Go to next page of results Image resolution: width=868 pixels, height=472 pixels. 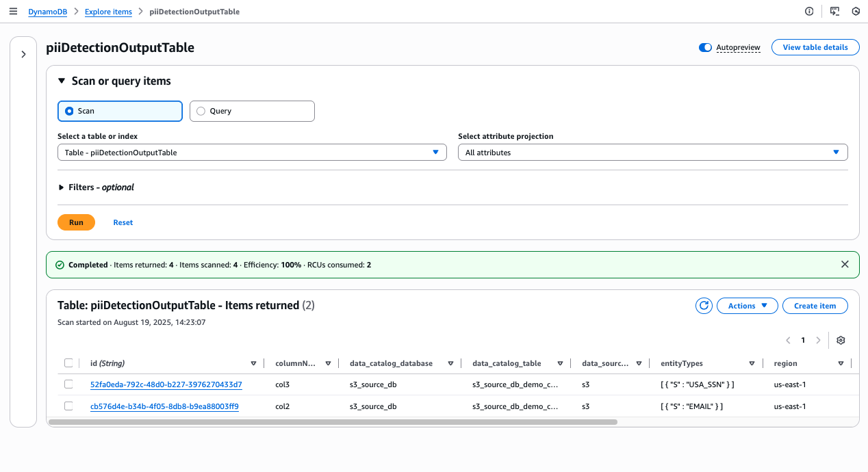tap(818, 341)
